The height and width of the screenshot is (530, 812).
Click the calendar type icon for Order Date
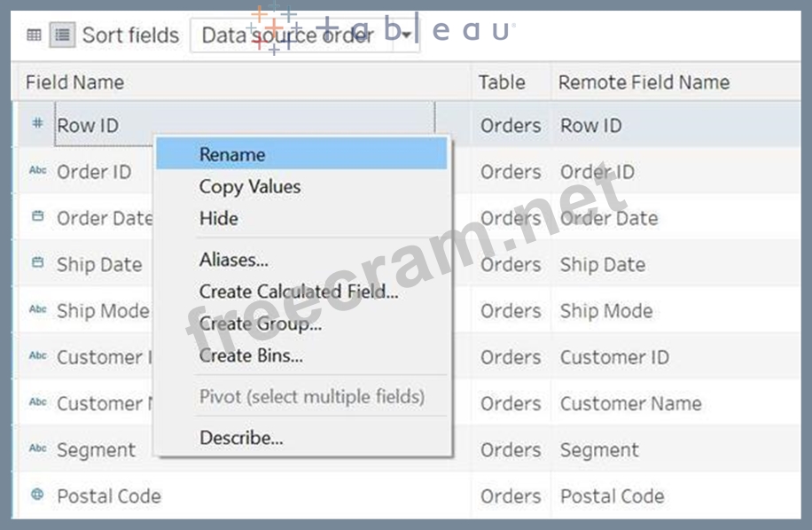tap(37, 217)
